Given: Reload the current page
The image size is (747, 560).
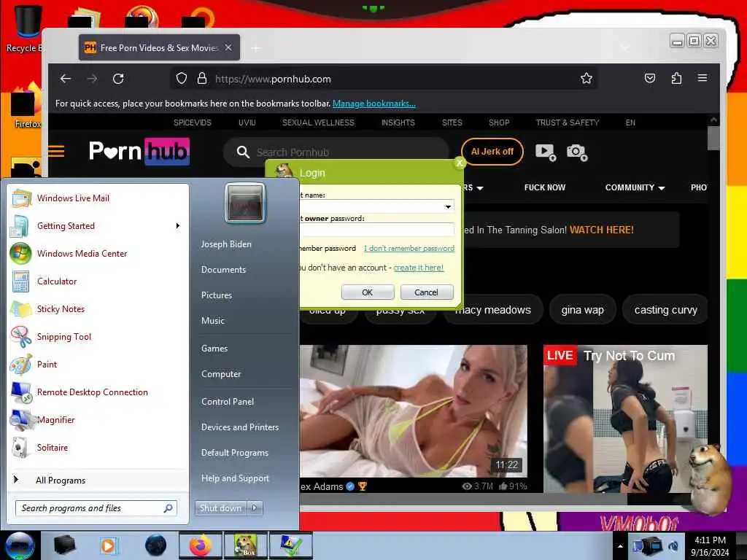Looking at the screenshot, I should point(118,79).
